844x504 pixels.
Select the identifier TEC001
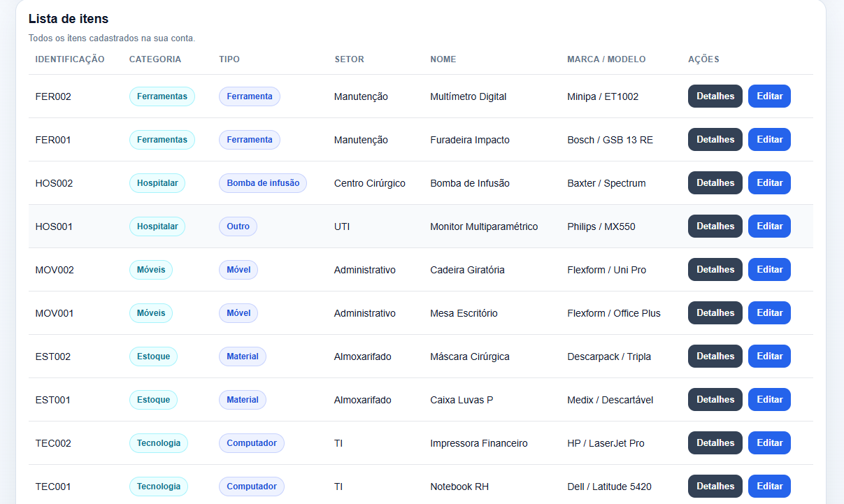tap(53, 487)
